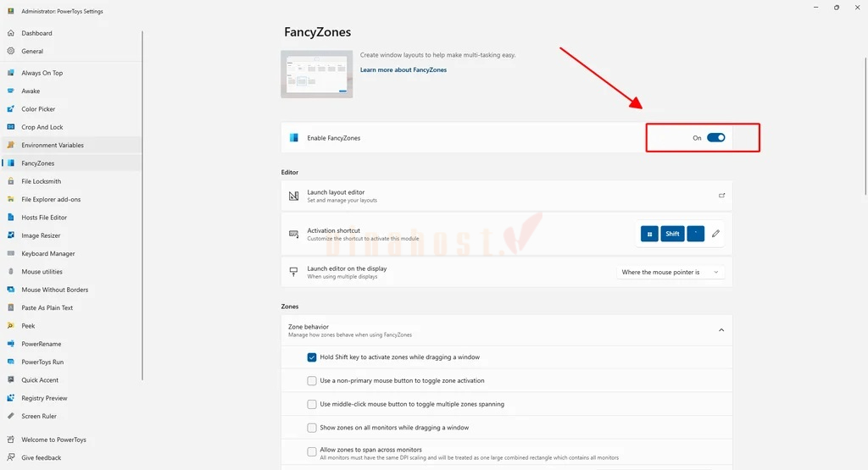
Task: Check Allow zones to span across monitors
Action: (x=312, y=451)
